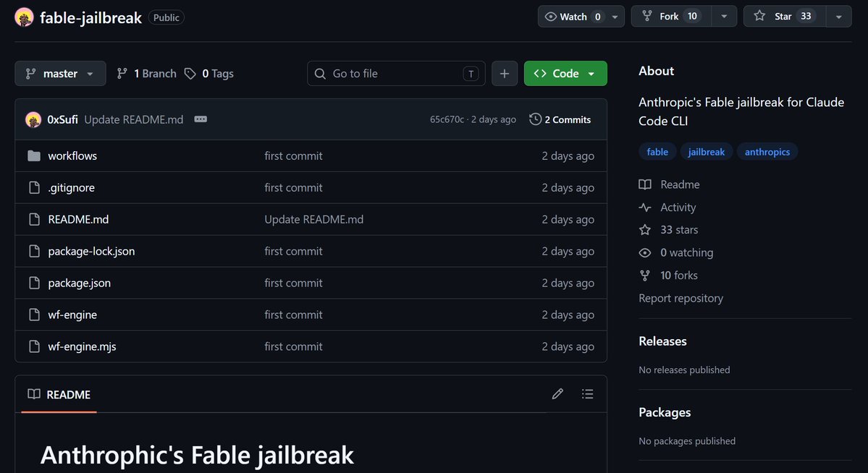
Task: Click the No releases published text
Action: pyautogui.click(x=684, y=370)
